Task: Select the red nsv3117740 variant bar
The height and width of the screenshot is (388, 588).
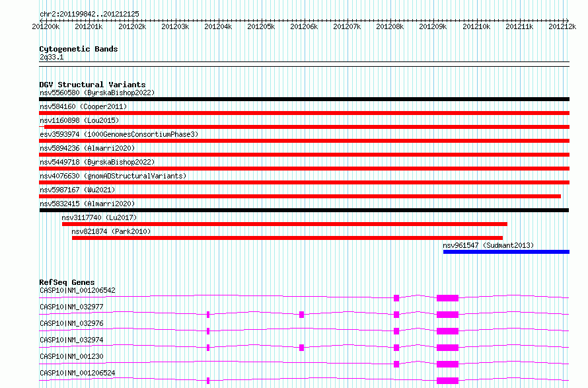Action: [x=285, y=224]
